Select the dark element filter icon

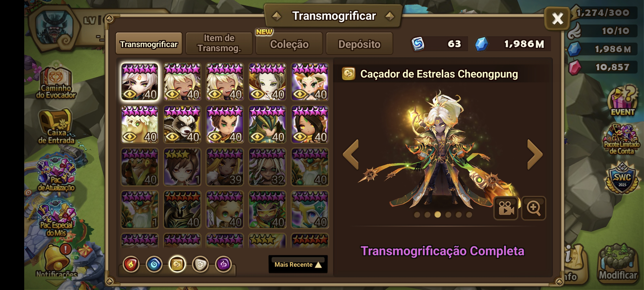coord(223,264)
